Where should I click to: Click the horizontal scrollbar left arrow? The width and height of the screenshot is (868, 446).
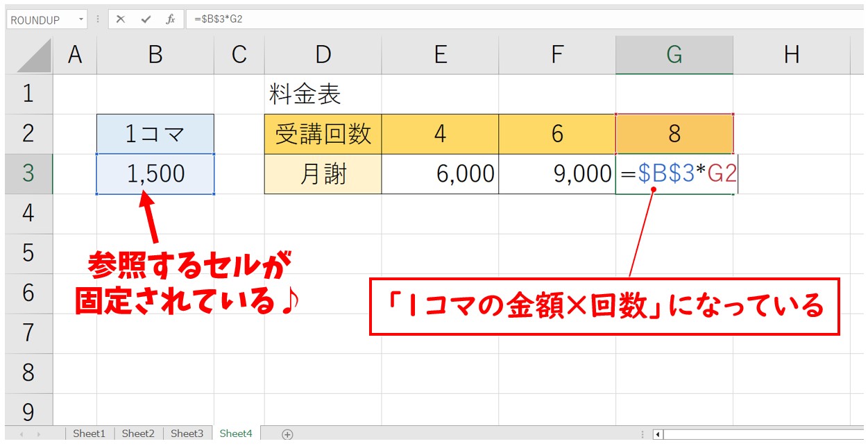658,434
